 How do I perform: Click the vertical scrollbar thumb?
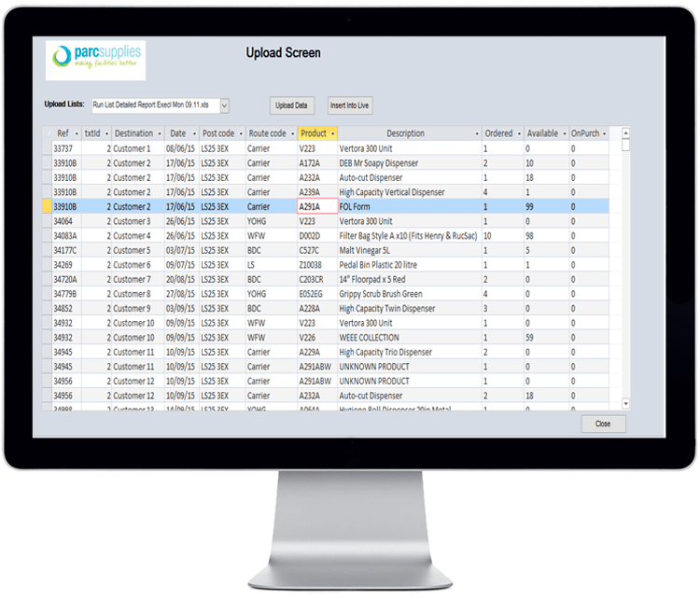coord(626,145)
